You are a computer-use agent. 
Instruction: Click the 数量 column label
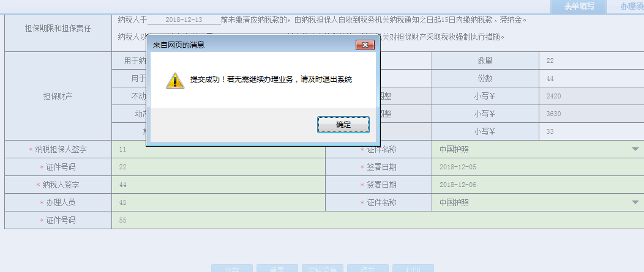coord(485,61)
